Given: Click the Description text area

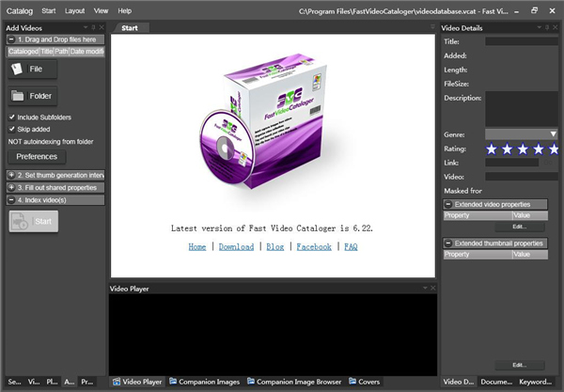Looking at the screenshot, I should [x=522, y=109].
